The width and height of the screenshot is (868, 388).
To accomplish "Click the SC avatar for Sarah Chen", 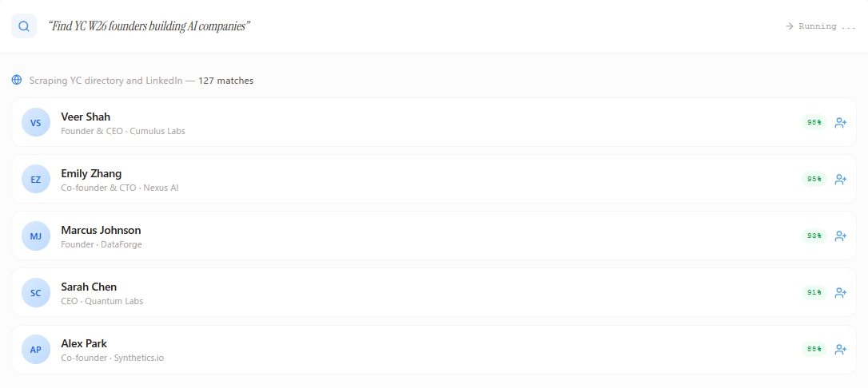I will [36, 293].
